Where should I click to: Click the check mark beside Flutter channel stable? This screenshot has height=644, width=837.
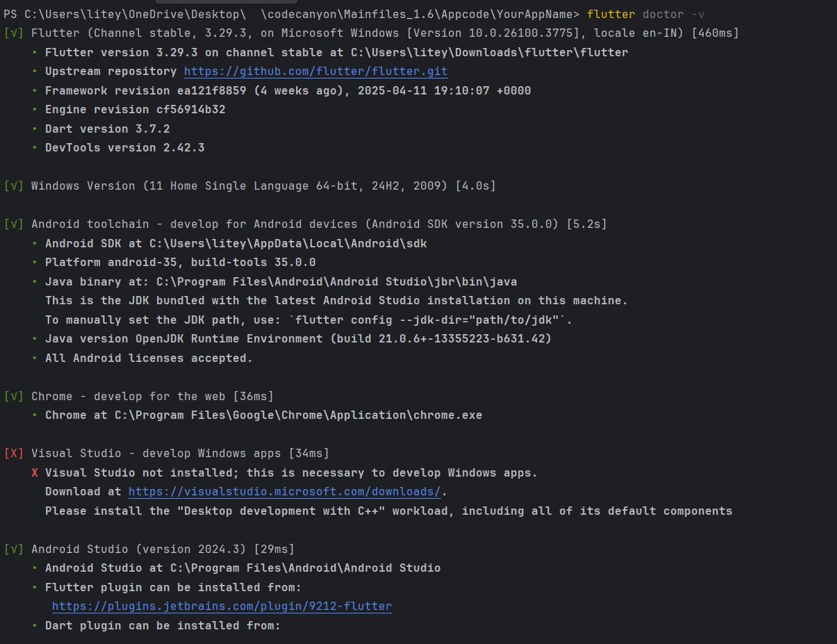coord(14,33)
